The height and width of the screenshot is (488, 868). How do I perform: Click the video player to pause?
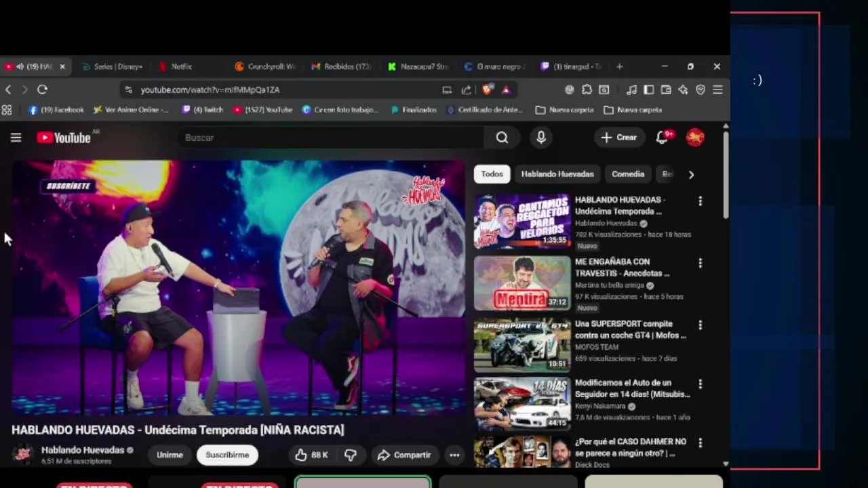[x=238, y=287]
